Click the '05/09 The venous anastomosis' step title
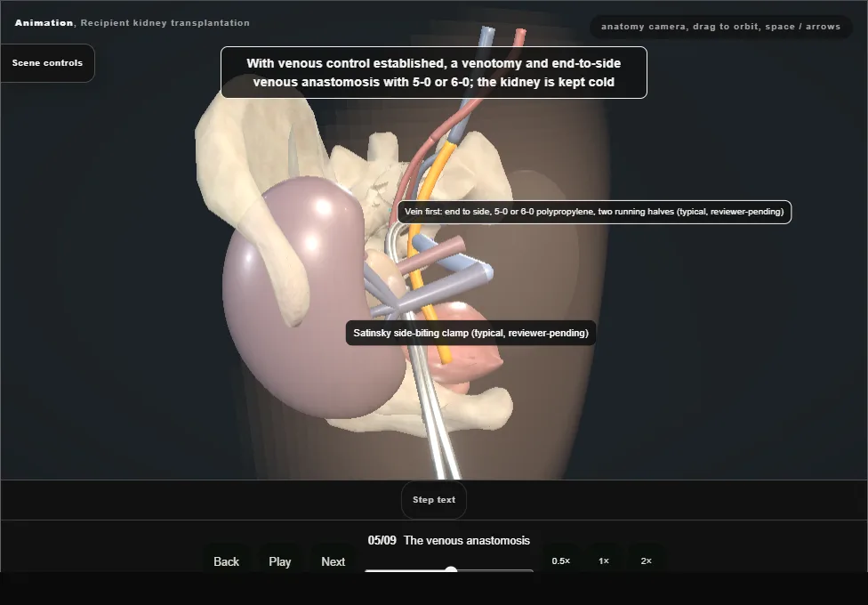The image size is (868, 605). (x=449, y=540)
